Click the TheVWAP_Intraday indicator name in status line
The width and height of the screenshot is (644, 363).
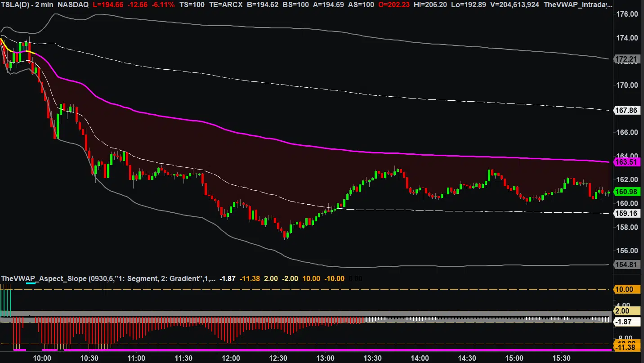click(577, 5)
